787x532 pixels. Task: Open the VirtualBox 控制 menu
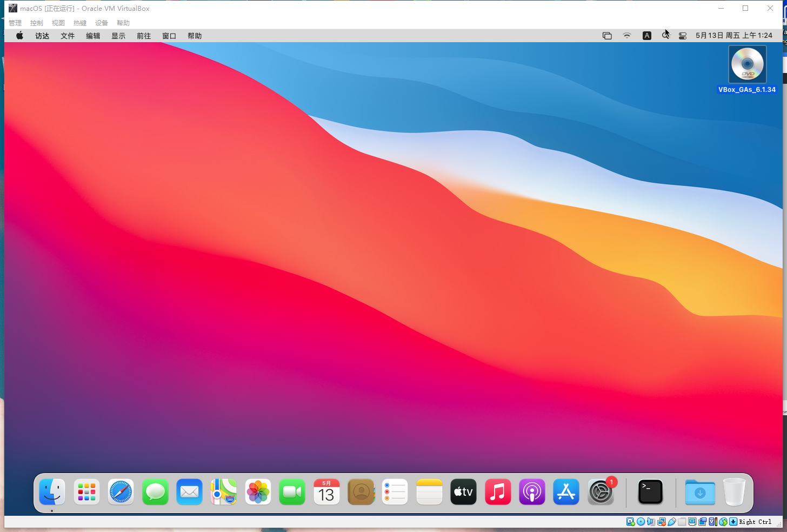coord(36,23)
